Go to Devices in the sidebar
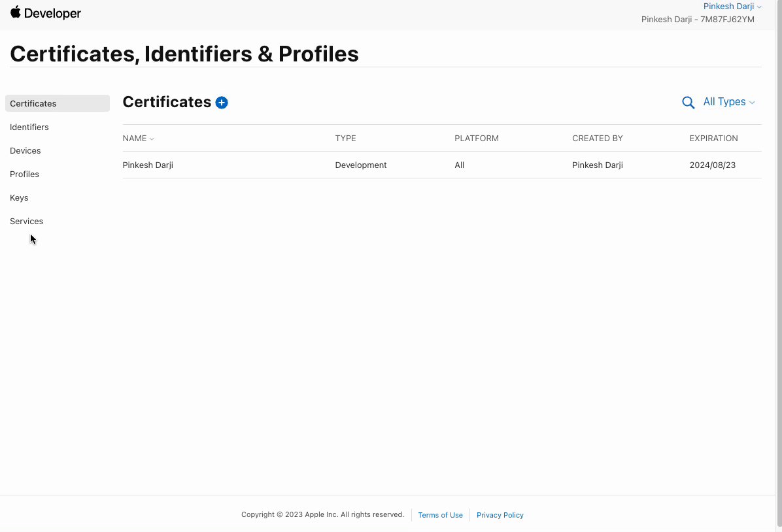Image resolution: width=782 pixels, height=532 pixels. click(25, 150)
